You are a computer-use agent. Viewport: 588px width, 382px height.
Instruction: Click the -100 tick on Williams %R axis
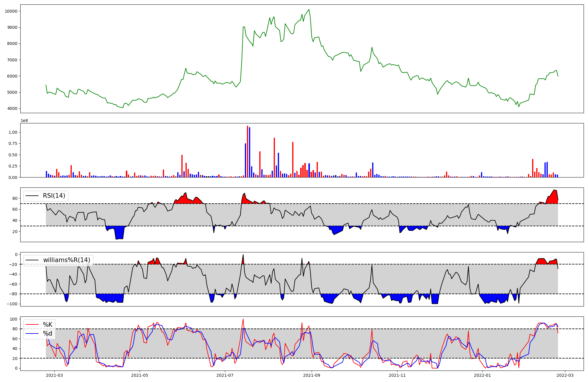pyautogui.click(x=12, y=304)
